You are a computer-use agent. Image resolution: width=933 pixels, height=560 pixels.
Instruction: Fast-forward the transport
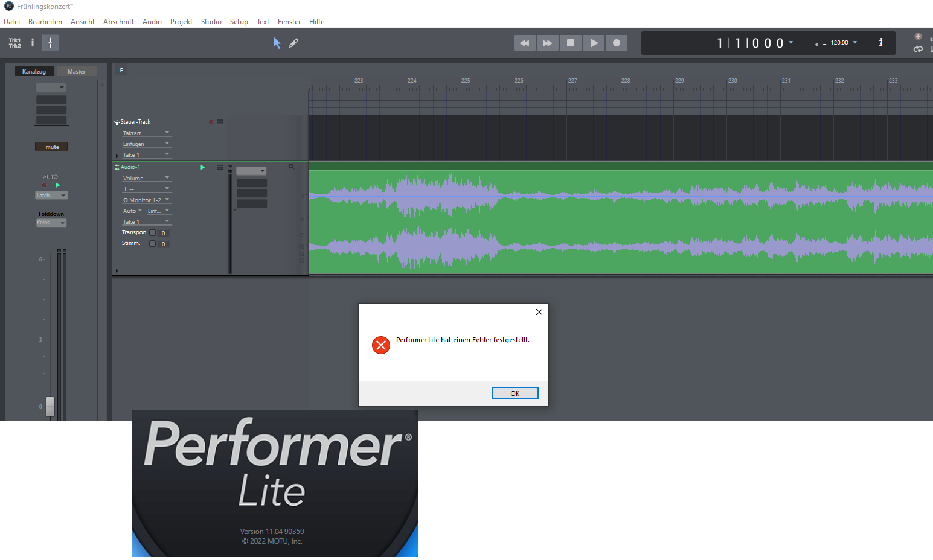tap(547, 43)
